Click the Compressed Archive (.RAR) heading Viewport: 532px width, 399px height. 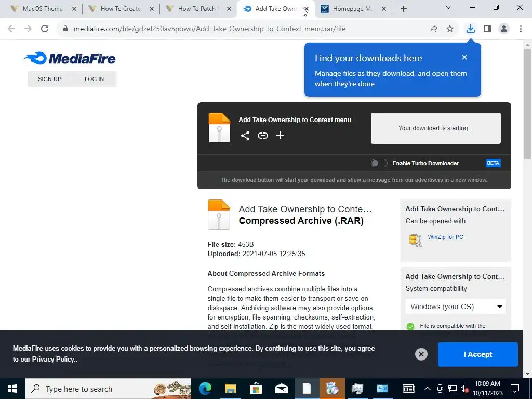[301, 221]
